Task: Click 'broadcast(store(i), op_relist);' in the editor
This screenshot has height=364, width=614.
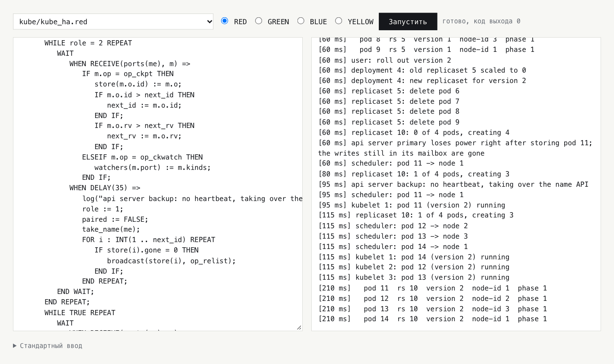Action: click(172, 261)
